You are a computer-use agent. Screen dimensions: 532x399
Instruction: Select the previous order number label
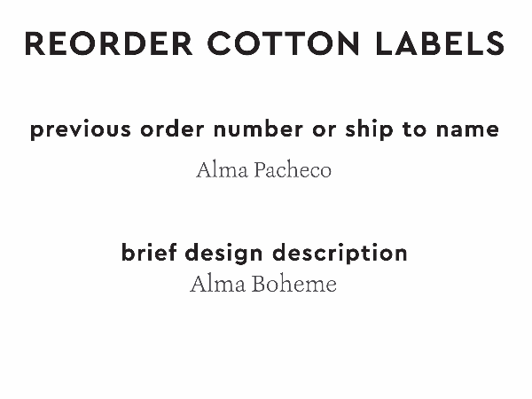point(264,129)
